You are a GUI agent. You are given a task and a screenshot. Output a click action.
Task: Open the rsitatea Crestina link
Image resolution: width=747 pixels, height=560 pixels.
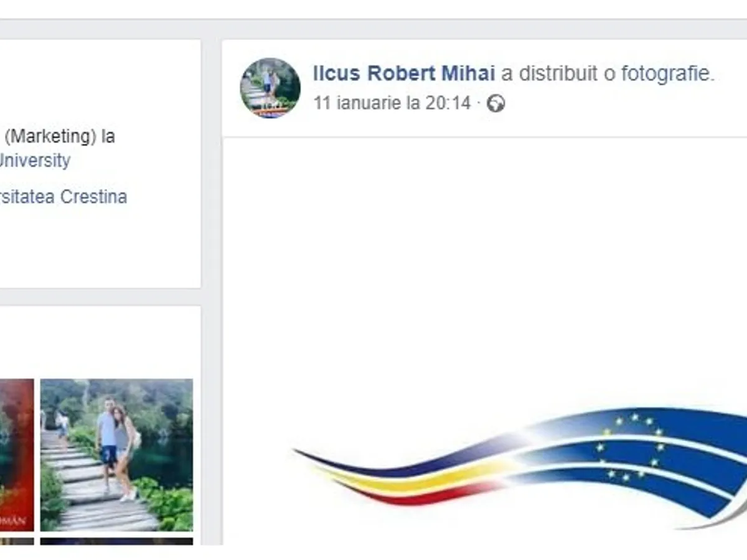(63, 197)
